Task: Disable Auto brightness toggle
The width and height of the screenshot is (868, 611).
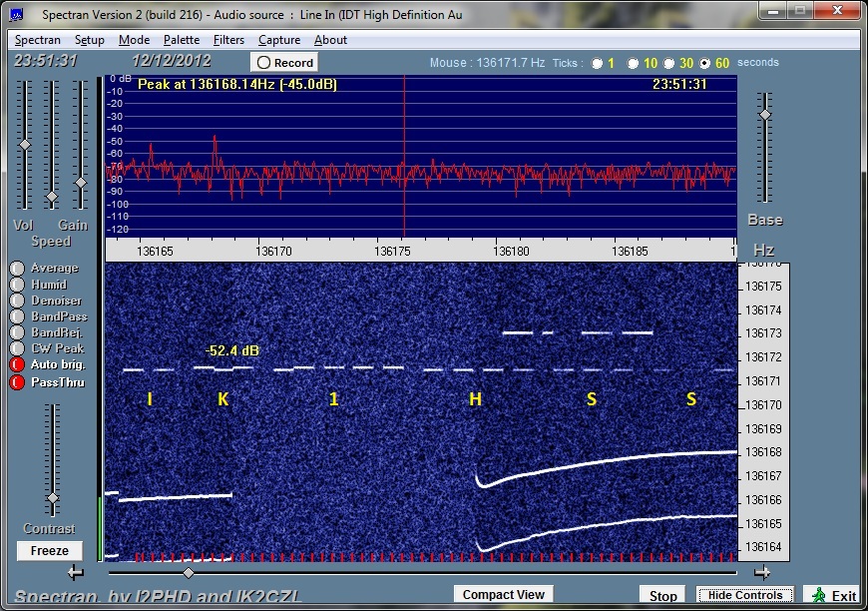Action: [x=17, y=365]
